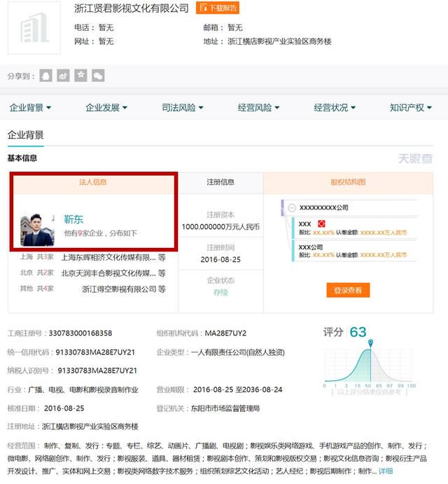Expand the 经营状况 dropdown menu
The image size is (448, 484).
(335, 108)
